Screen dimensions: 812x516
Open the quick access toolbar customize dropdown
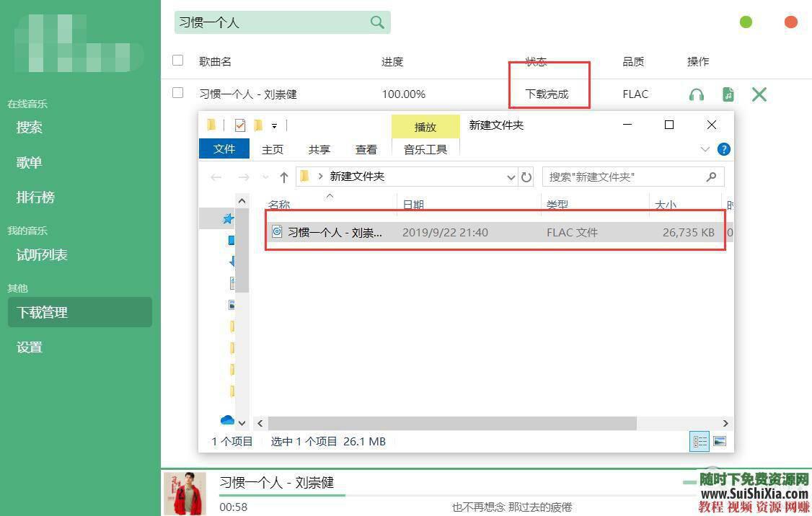(x=275, y=125)
